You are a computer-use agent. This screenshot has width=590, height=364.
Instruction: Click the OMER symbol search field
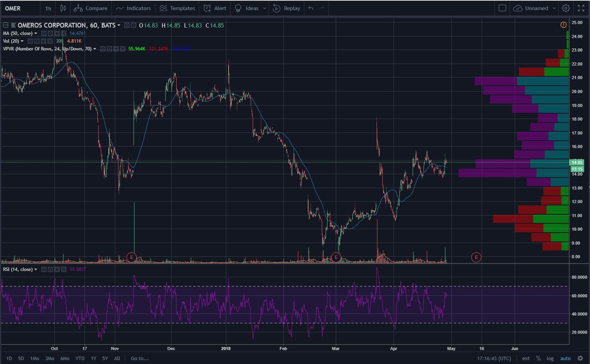tap(20, 8)
